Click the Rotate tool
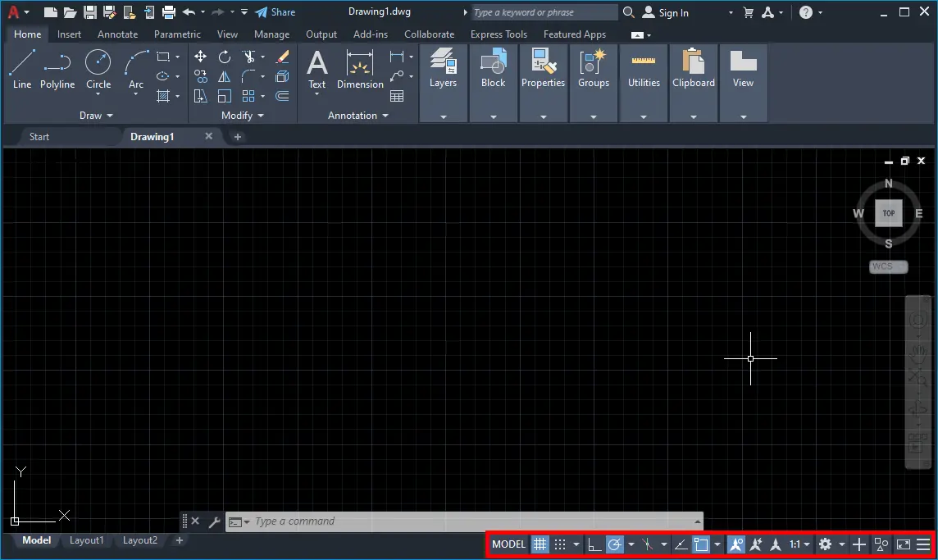Viewport: 938px width, 560px height. [x=224, y=57]
